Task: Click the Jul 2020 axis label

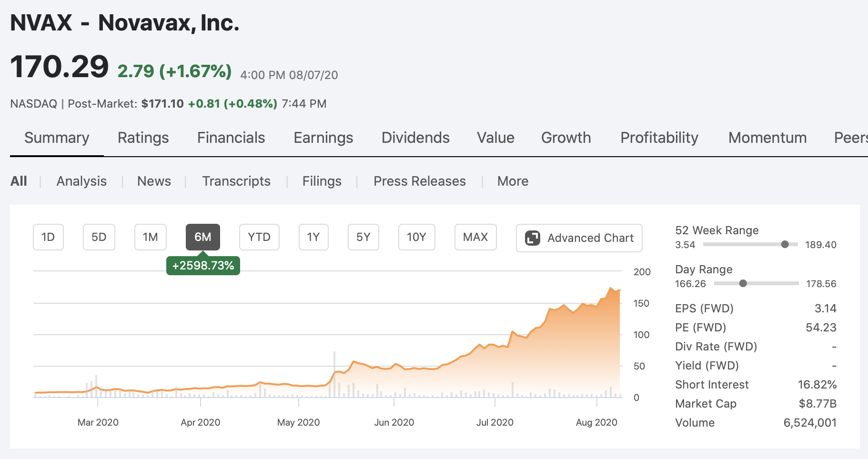Action: [495, 422]
